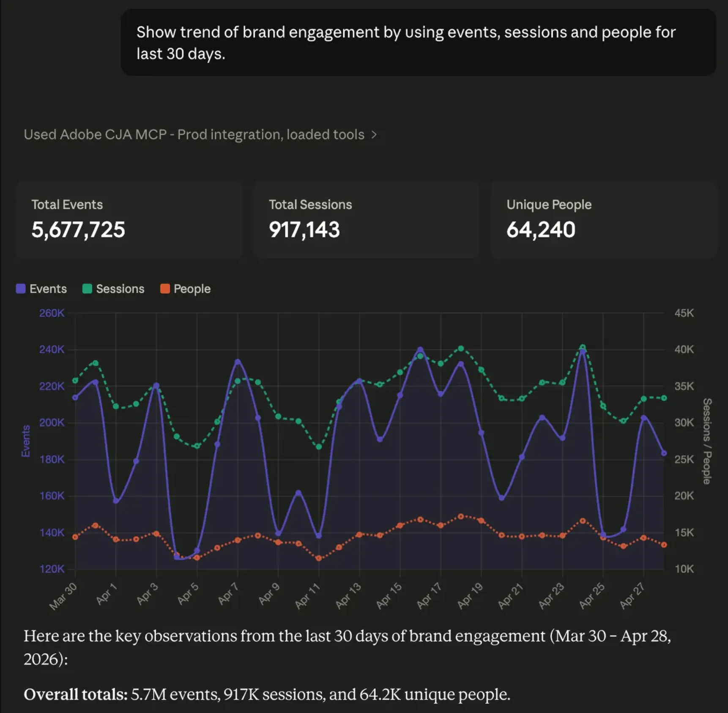Click the green Sessions legend color swatch

click(x=87, y=289)
